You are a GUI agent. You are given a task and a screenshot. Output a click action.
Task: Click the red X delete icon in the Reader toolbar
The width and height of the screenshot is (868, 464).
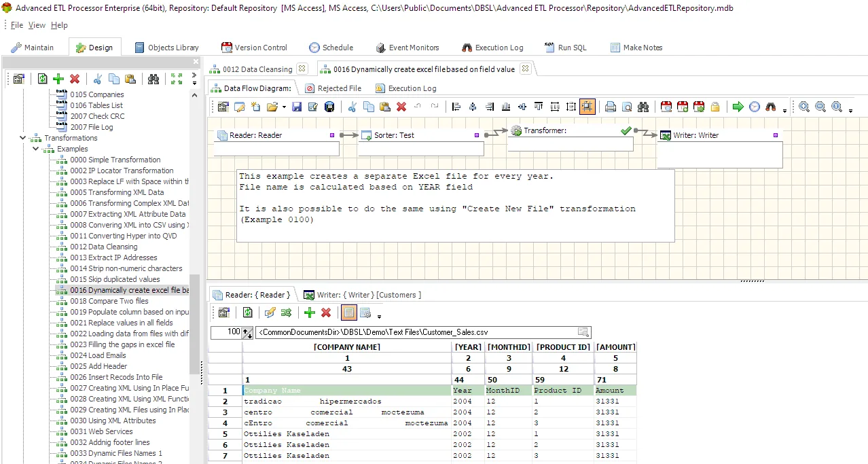click(x=326, y=313)
